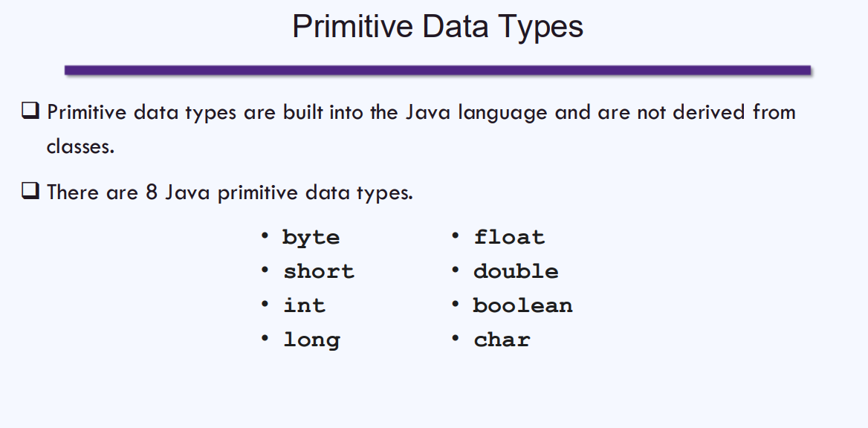The image size is (868, 428).
Task: Click the bullet dot next to 'boolean'
Action: tap(456, 305)
